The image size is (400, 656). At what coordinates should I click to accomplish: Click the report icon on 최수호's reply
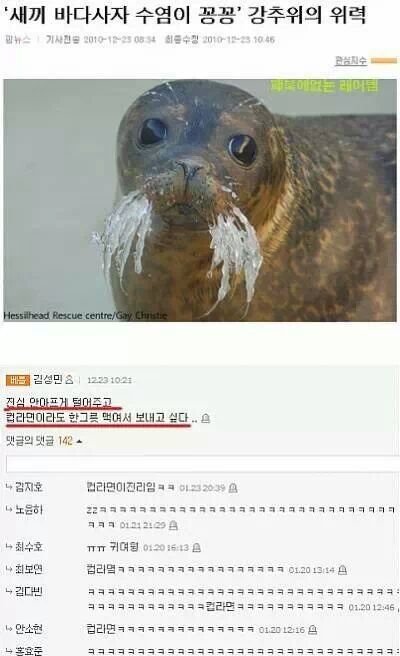click(197, 548)
